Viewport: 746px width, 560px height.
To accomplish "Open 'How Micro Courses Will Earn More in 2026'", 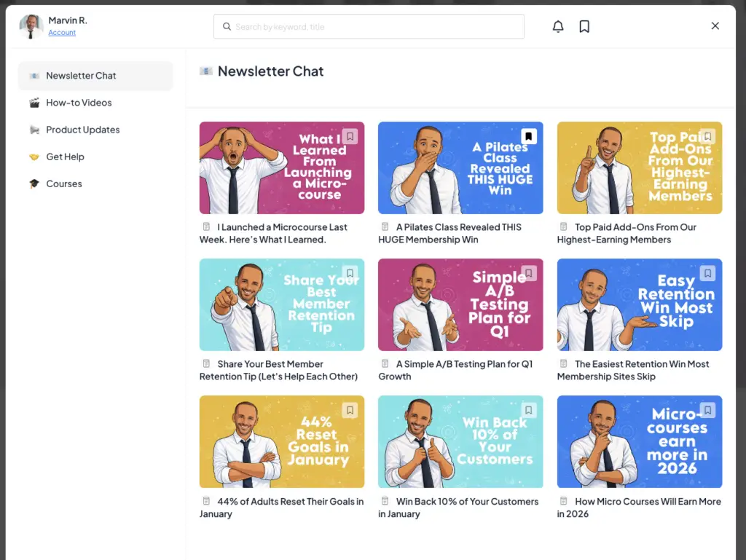I will [640, 508].
